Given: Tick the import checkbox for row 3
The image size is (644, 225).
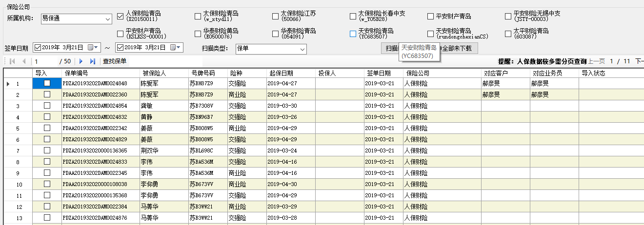Looking at the screenshot, I should [47, 106].
